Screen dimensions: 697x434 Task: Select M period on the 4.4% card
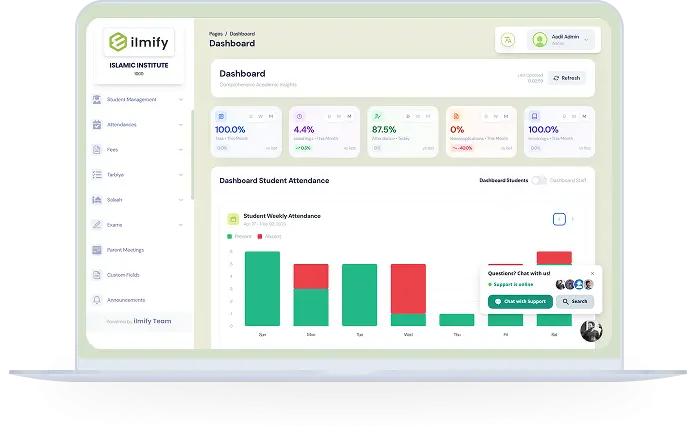coord(349,117)
